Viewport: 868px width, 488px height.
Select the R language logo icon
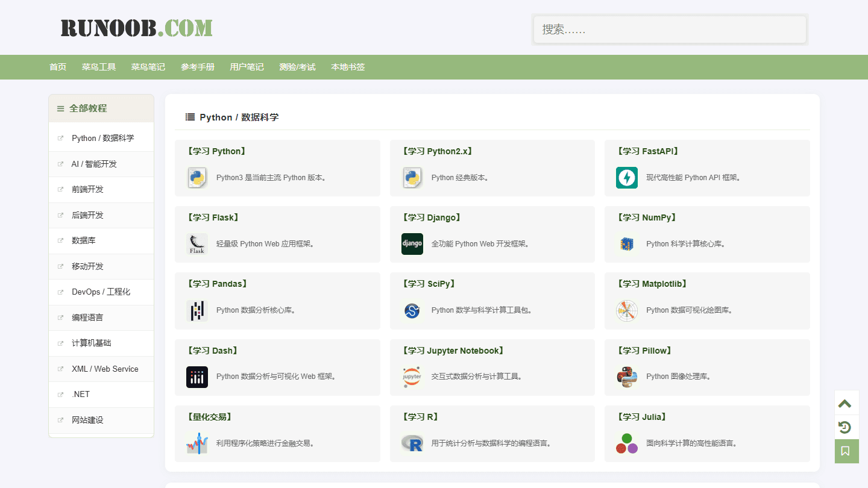(x=412, y=443)
